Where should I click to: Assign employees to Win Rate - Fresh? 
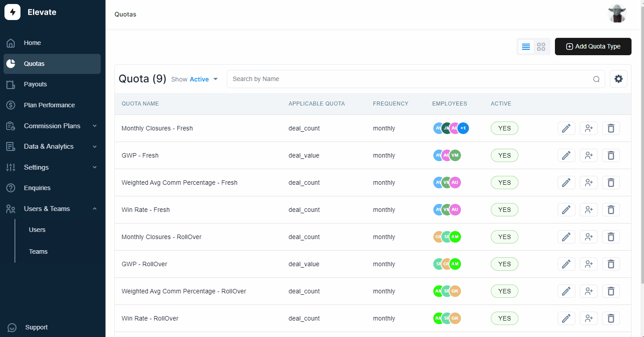click(589, 210)
